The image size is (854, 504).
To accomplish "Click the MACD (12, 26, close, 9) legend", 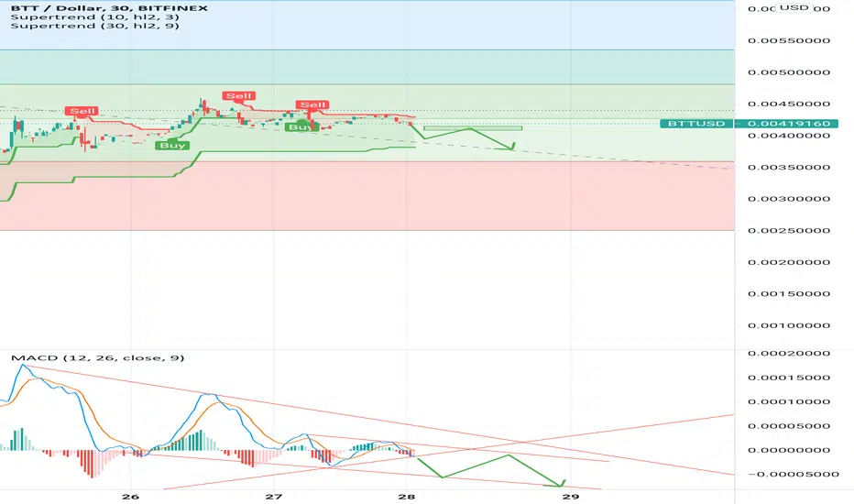I will click(x=97, y=358).
